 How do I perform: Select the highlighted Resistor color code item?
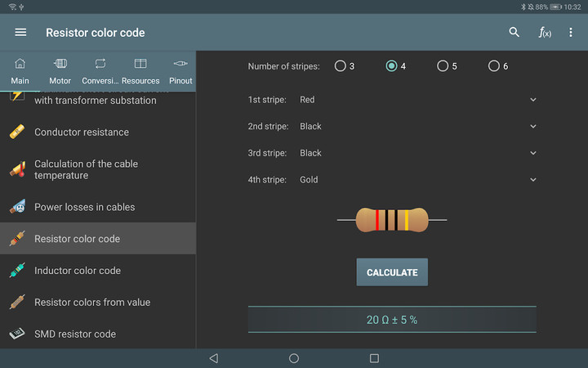click(x=98, y=239)
